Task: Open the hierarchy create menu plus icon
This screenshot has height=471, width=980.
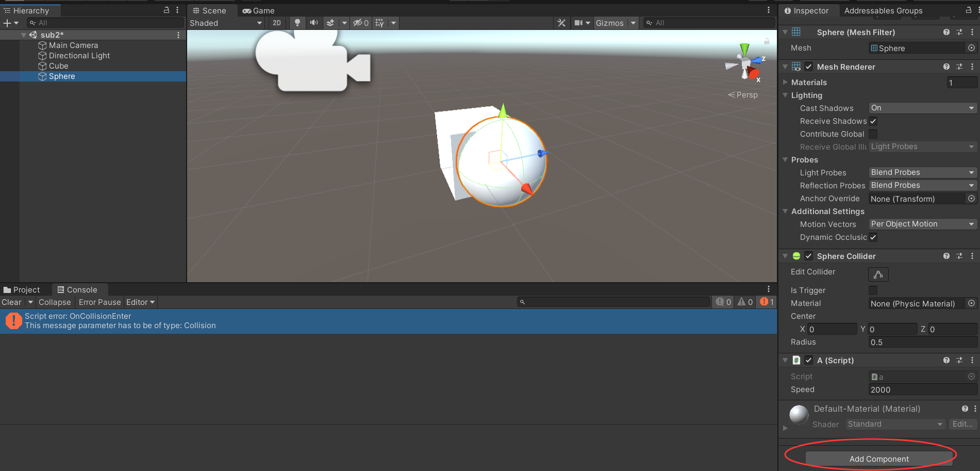Action: click(7, 23)
